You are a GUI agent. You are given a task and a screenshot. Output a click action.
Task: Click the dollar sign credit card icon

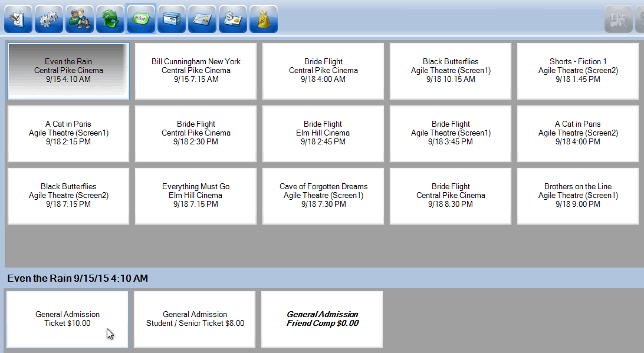tap(232, 19)
